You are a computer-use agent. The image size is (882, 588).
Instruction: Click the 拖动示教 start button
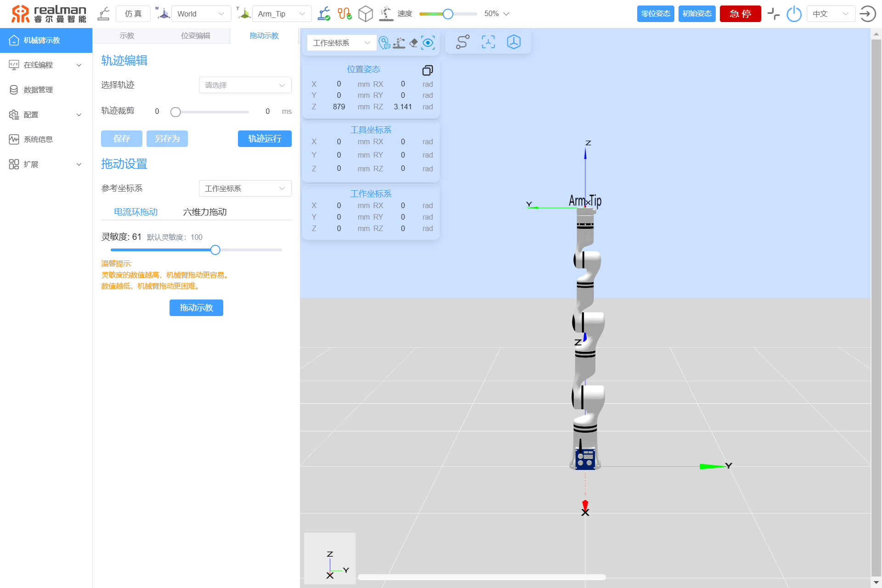tap(196, 308)
